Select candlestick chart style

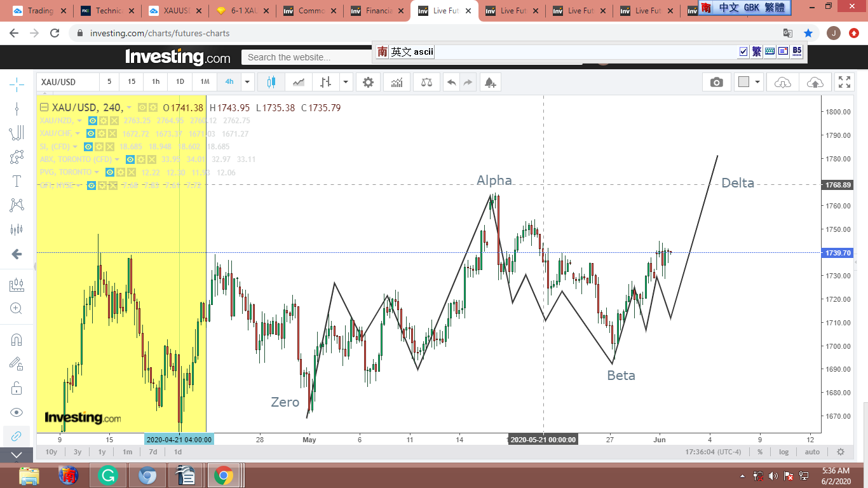(272, 82)
